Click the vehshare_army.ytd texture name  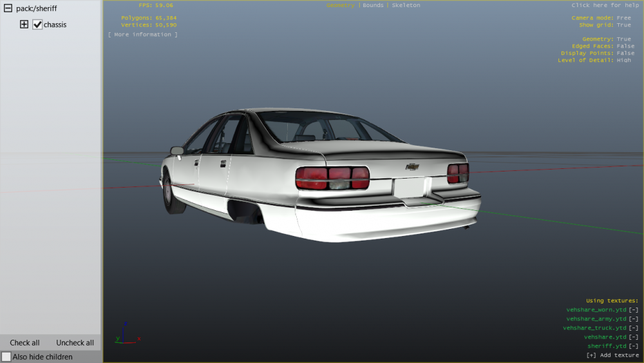pos(596,319)
